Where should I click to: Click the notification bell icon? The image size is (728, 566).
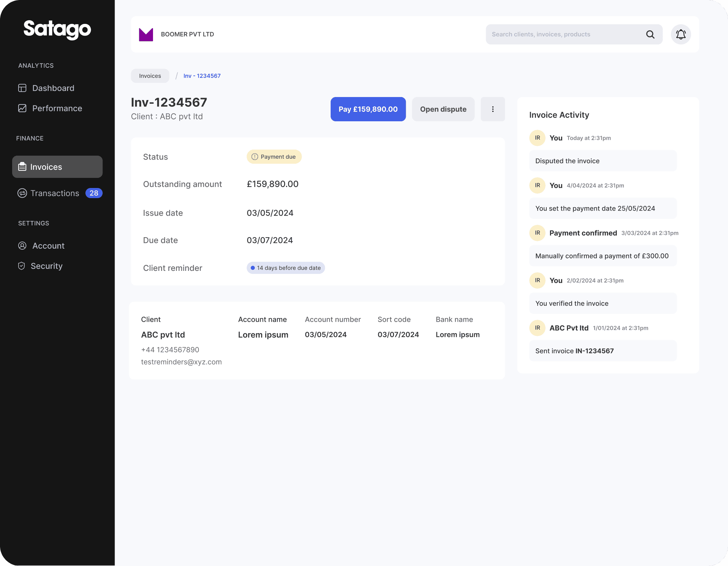point(680,34)
